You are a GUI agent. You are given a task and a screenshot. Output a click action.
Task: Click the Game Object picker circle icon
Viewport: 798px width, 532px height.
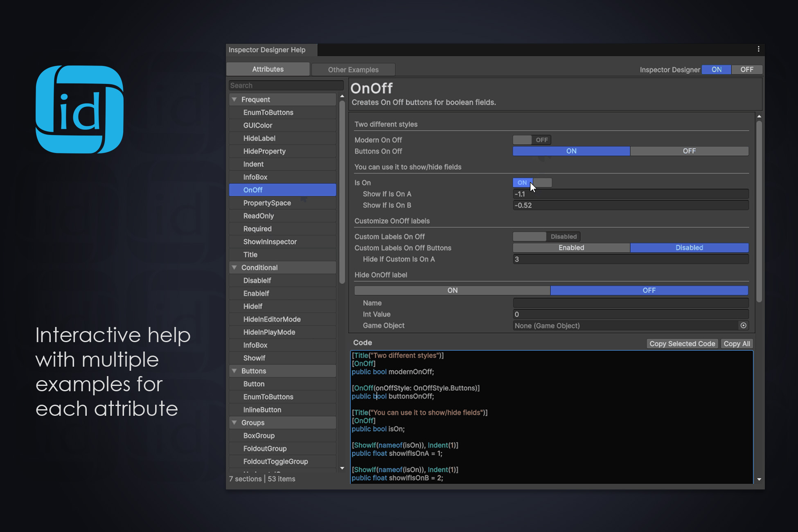(x=743, y=325)
